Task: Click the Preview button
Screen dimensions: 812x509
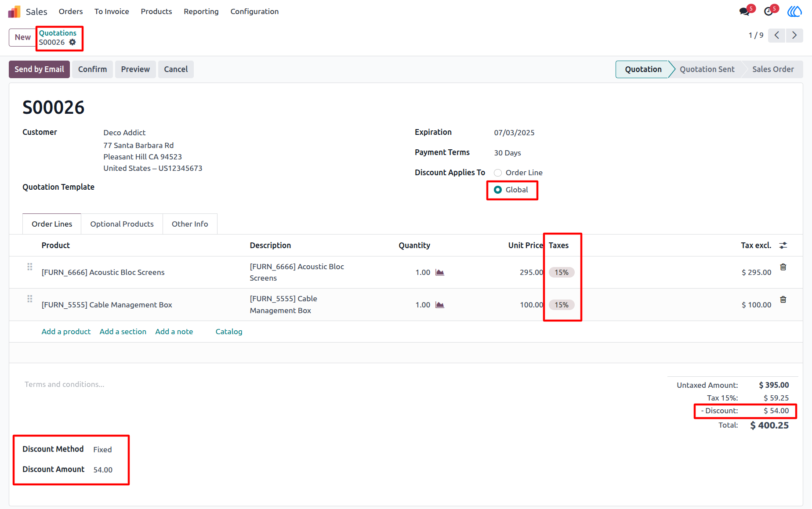Action: point(135,69)
